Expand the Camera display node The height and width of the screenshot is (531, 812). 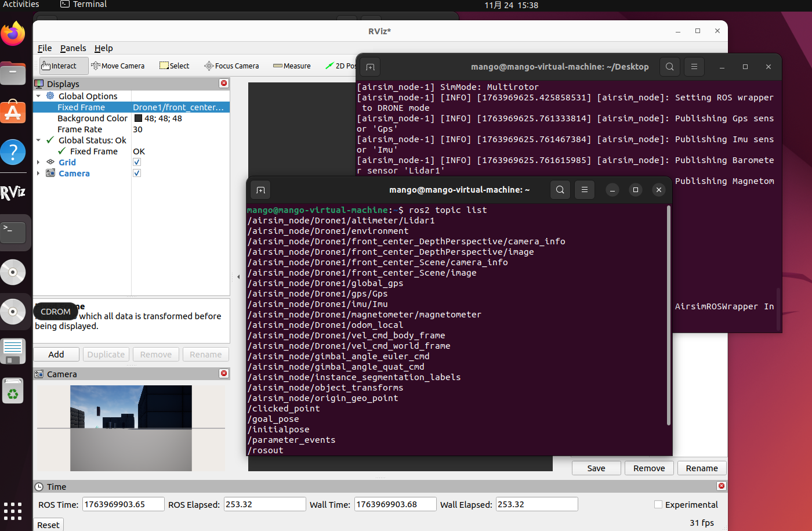(39, 174)
